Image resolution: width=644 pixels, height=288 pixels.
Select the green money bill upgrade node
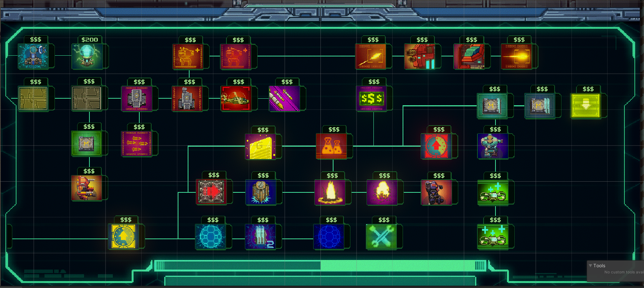pyautogui.click(x=372, y=98)
